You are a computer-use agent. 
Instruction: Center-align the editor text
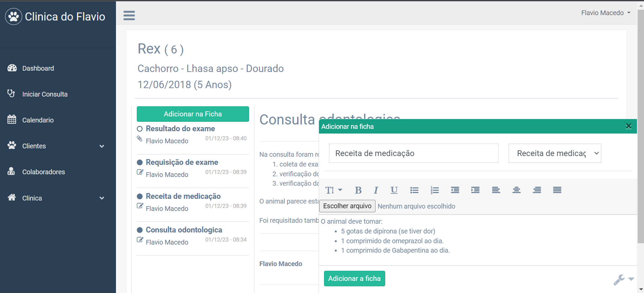click(x=516, y=190)
